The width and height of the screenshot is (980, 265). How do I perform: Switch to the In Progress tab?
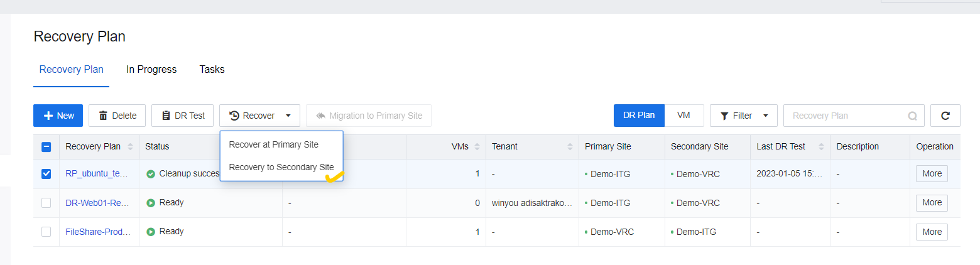[x=151, y=70]
